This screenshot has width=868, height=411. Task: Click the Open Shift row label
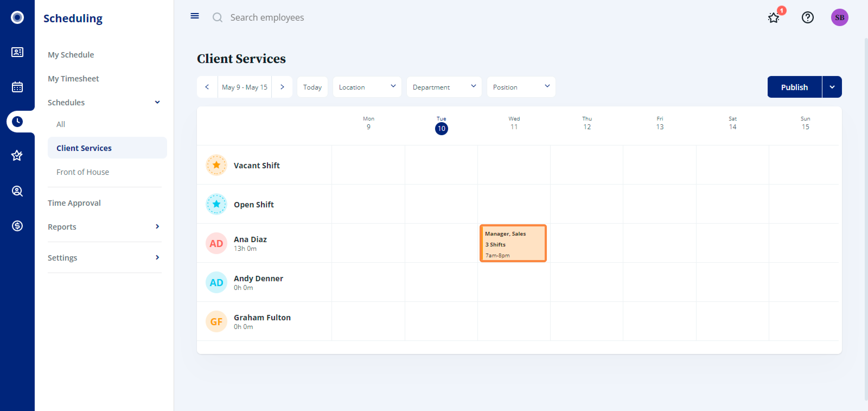(254, 204)
